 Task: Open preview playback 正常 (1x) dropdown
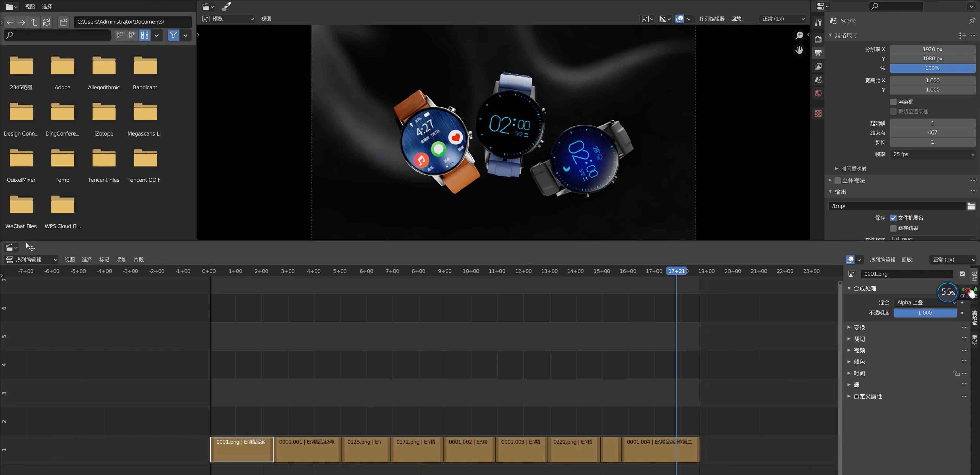[783, 19]
